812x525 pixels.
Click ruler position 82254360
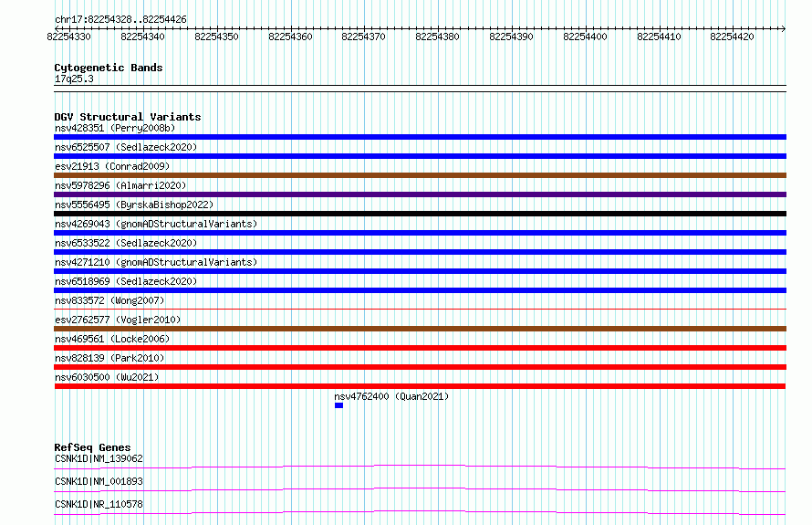click(290, 37)
